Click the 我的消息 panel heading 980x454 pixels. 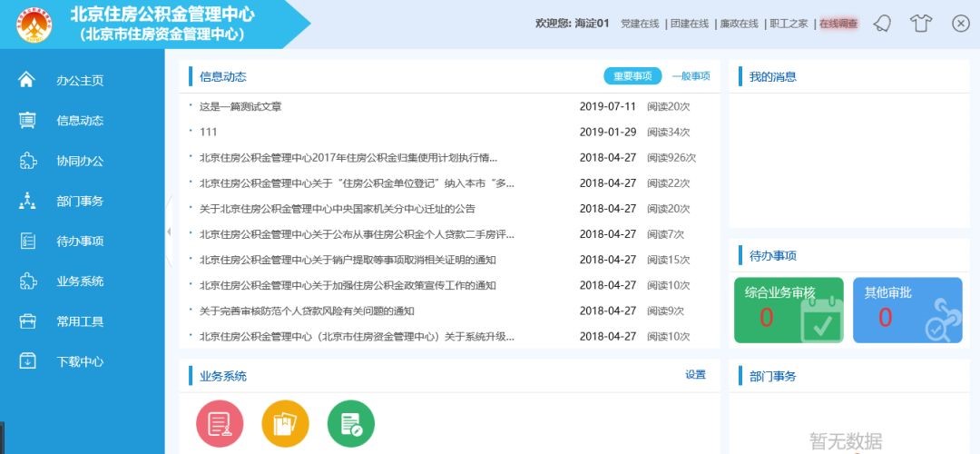[x=773, y=77]
